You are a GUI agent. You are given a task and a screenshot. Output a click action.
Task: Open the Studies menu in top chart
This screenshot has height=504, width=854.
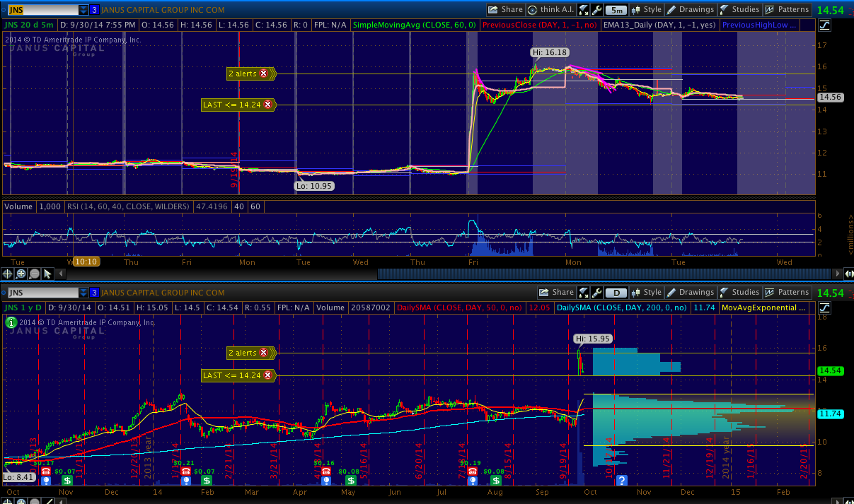(x=739, y=10)
